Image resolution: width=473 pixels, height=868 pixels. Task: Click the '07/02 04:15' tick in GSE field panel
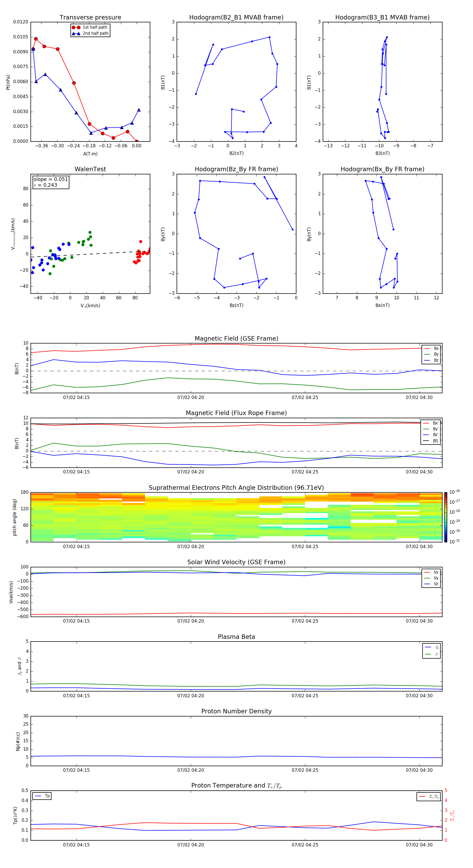(x=76, y=398)
